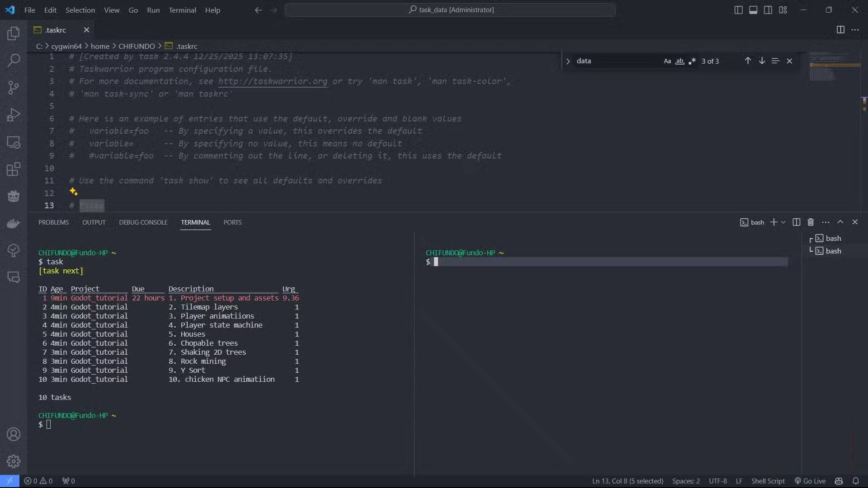The image size is (868, 488).
Task: Open the Source Control view
Action: pos(14,87)
